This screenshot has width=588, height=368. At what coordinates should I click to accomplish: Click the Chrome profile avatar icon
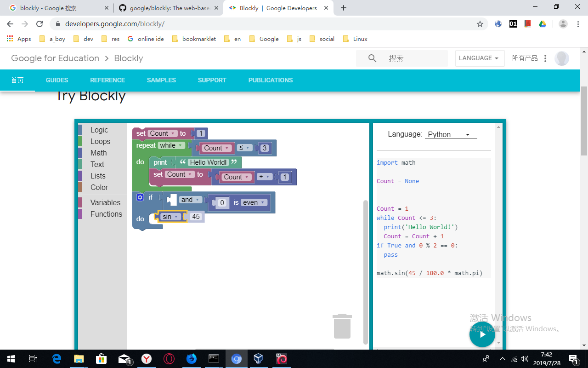(x=563, y=24)
